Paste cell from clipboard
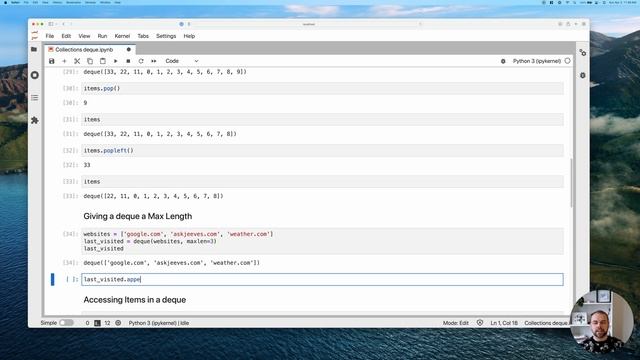Image resolution: width=640 pixels, height=360 pixels. pos(102,61)
